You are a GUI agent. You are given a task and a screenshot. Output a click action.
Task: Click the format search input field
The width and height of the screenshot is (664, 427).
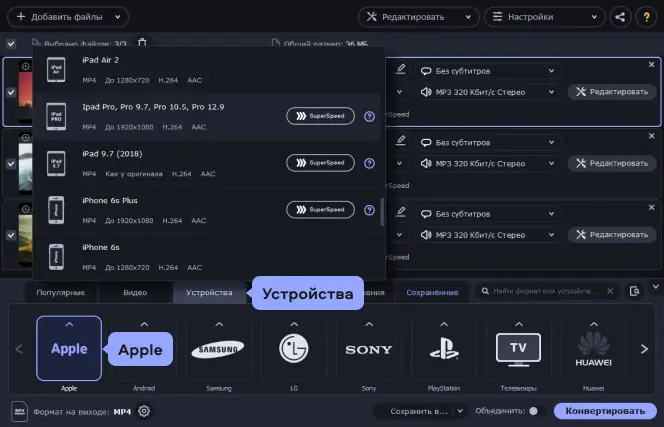point(544,291)
